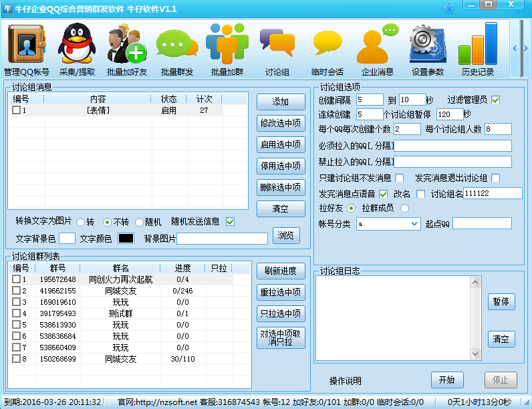Image resolution: width=532 pixels, height=409 pixels.
Task: Open the 企业消息 orange person icon
Action: point(378,44)
